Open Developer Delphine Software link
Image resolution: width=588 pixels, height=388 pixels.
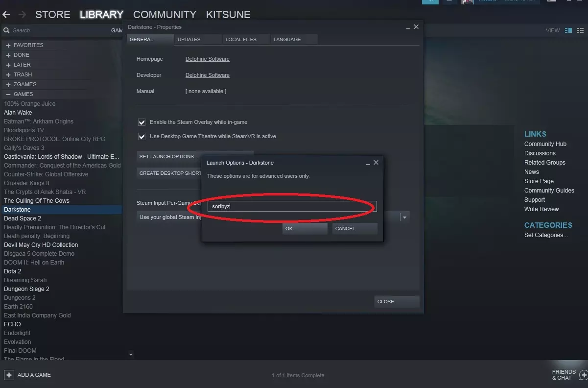208,75
